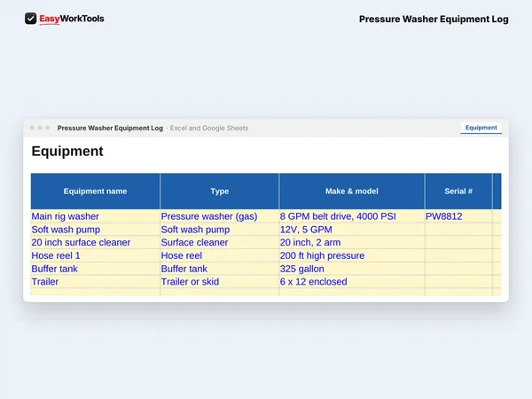Click the Trailer name cell
Viewport: 532px width, 399px height.
click(96, 282)
